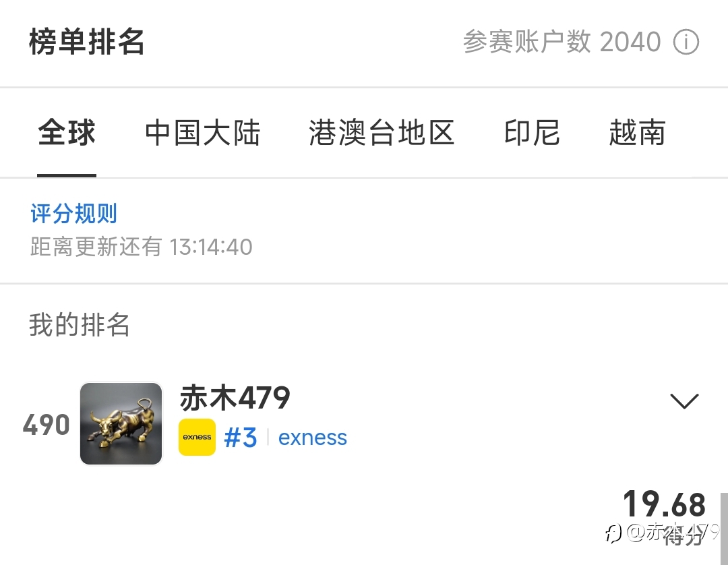Click the 19.68 score value
Screen dimensions: 728x565
(x=665, y=504)
